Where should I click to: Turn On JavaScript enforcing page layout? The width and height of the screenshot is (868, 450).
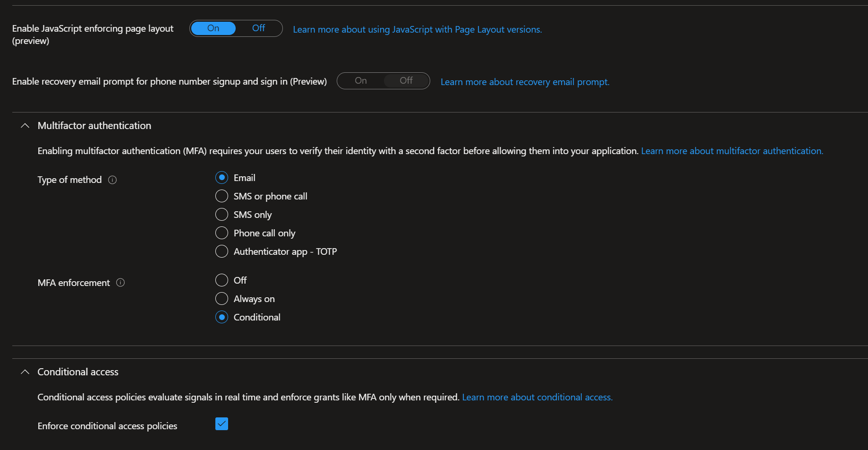(x=213, y=28)
